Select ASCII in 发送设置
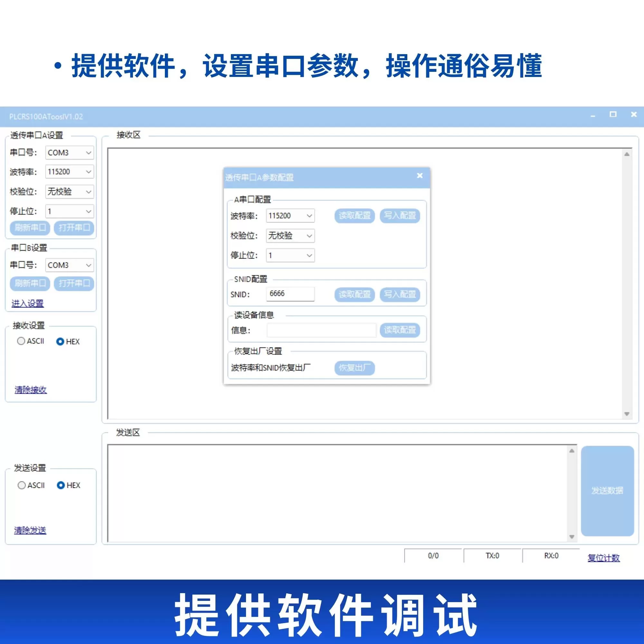Image resolution: width=644 pixels, height=644 pixels. [x=31, y=485]
